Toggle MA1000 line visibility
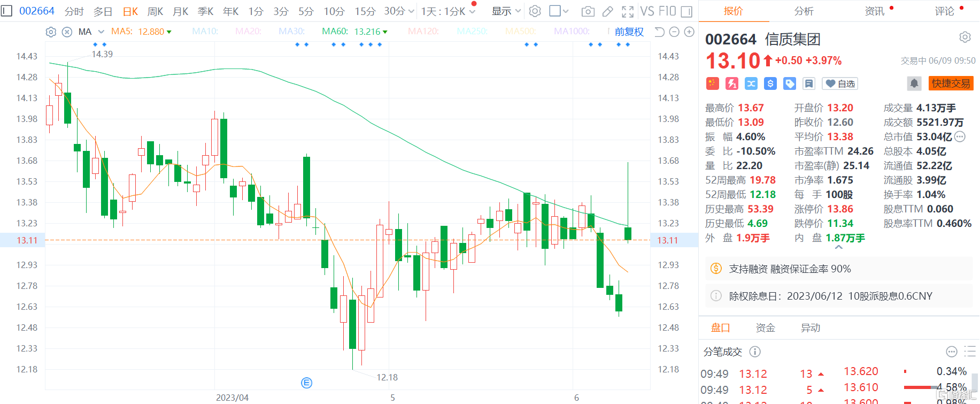The width and height of the screenshot is (980, 404). tap(572, 32)
